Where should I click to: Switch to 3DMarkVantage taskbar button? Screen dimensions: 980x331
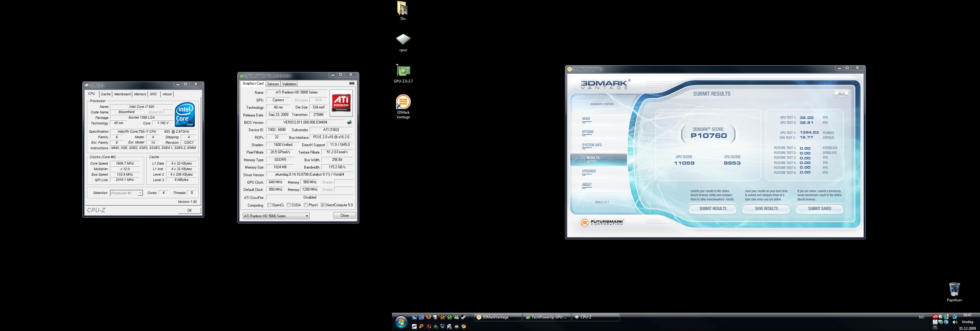click(x=498, y=317)
